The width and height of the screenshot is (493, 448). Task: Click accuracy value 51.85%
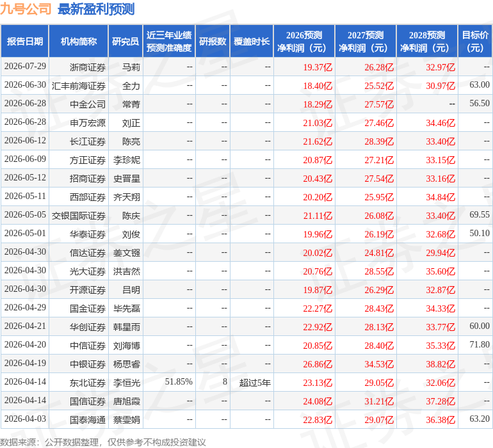tap(179, 381)
